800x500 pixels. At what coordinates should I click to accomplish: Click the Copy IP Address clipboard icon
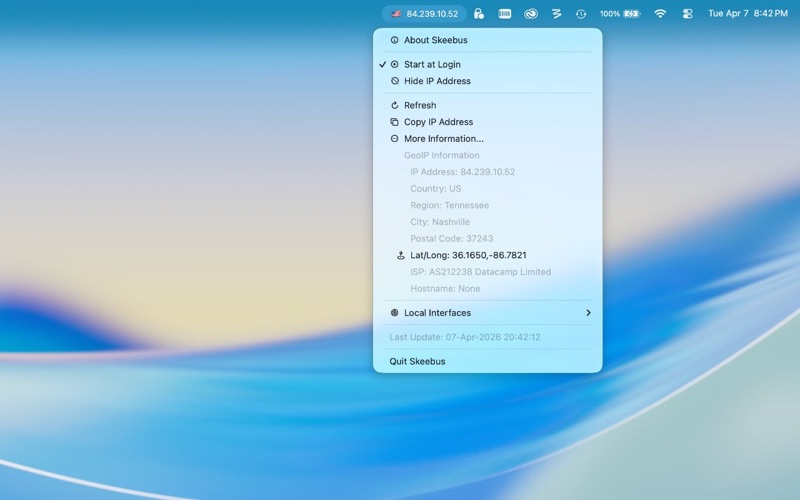(394, 122)
